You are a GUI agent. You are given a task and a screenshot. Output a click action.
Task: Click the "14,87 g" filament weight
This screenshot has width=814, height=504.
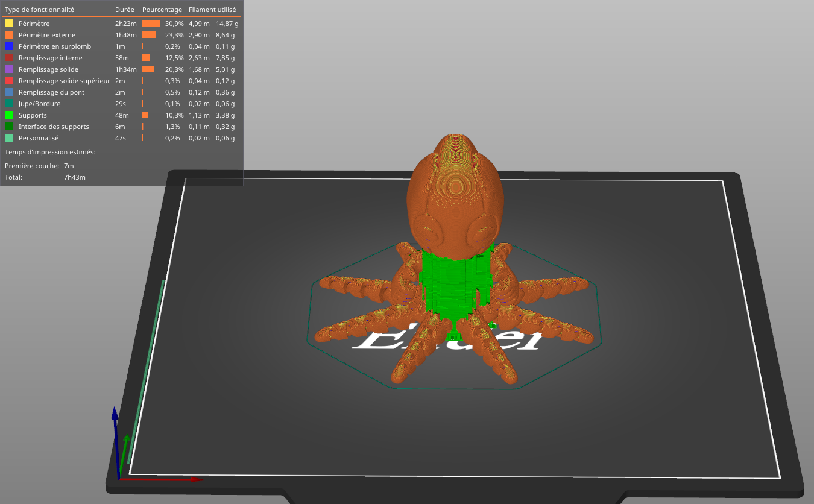[227, 24]
